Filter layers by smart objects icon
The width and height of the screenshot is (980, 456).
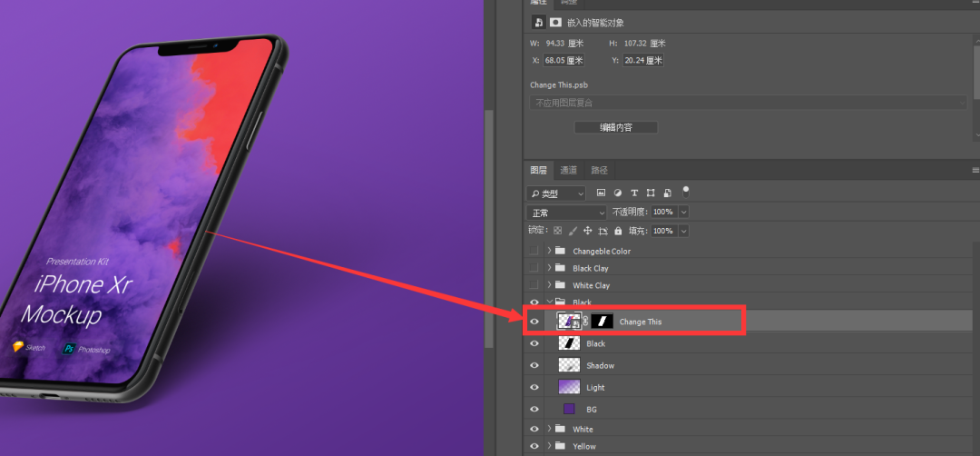click(x=668, y=193)
